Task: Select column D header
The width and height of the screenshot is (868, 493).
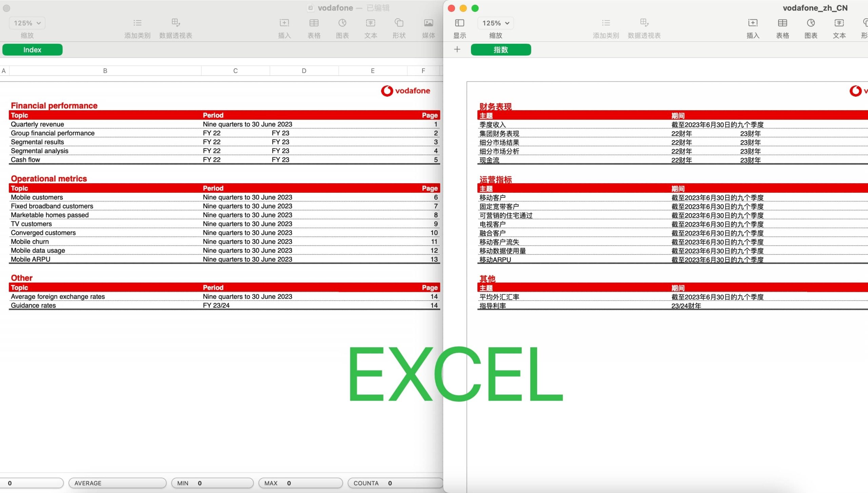Action: click(304, 71)
